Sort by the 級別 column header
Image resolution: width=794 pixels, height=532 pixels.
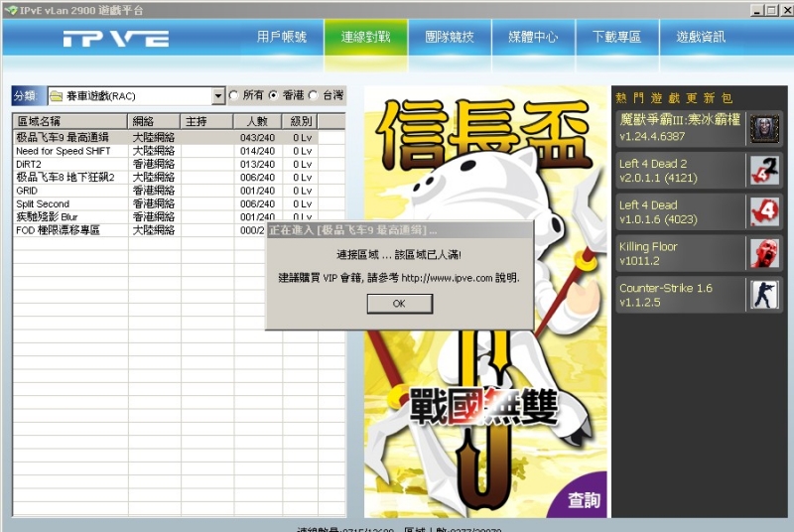tap(301, 121)
